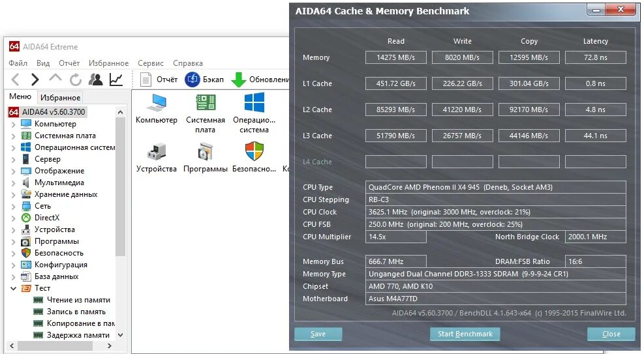Image resolution: width=644 pixels, height=354 pixels.
Task: Click the Memory Read value 14275 MB/s
Action: (x=395, y=57)
